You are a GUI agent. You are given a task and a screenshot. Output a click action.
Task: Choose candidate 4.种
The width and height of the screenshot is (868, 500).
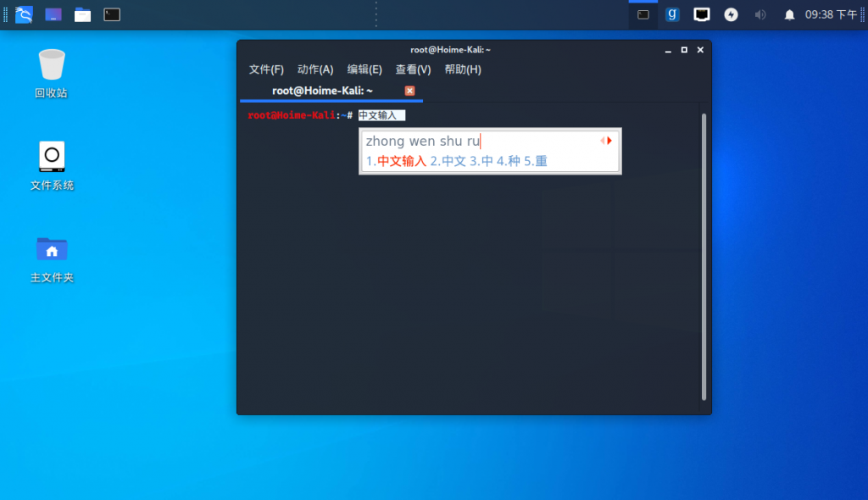(x=509, y=161)
